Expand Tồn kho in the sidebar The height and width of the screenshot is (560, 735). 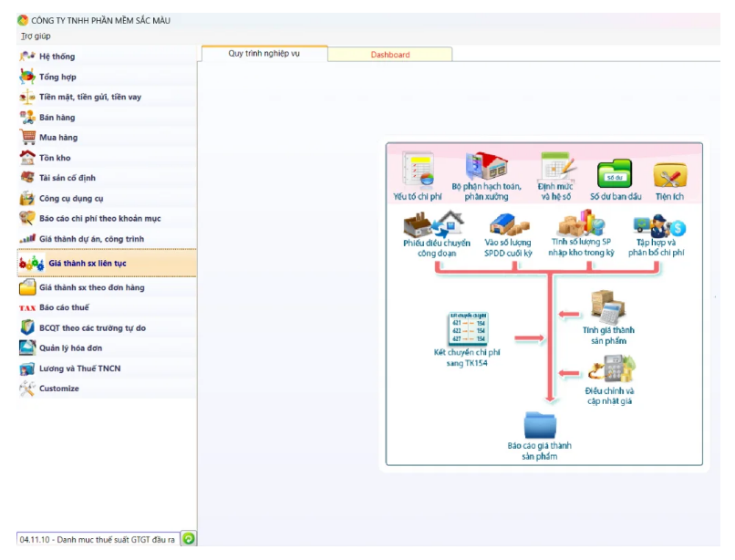coord(55,158)
